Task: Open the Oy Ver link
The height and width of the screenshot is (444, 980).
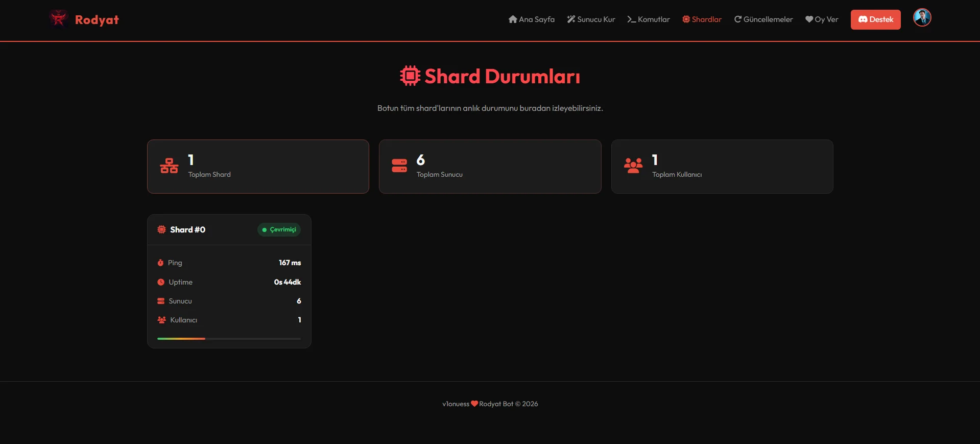Action: tap(822, 19)
